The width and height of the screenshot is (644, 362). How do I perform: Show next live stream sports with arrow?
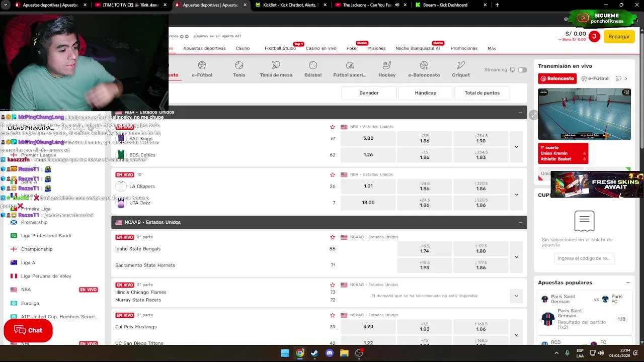pos(626,78)
